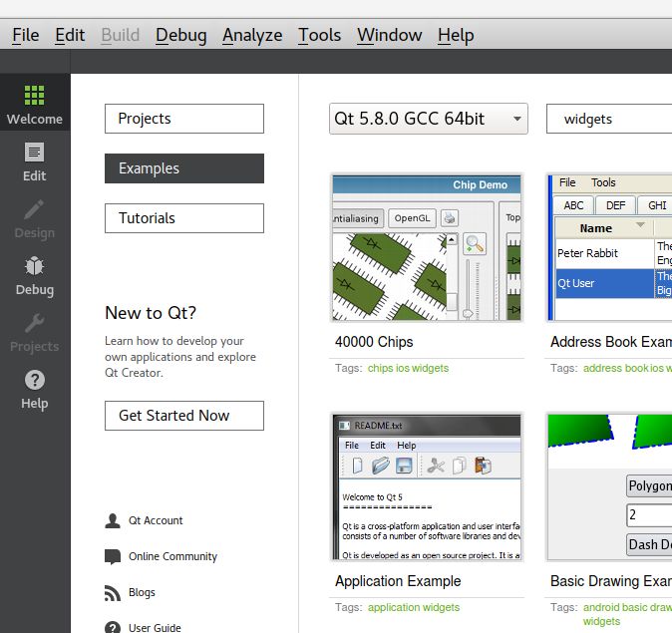Image resolution: width=672 pixels, height=633 pixels.
Task: Open Debug mode with bug icon
Action: (35, 275)
